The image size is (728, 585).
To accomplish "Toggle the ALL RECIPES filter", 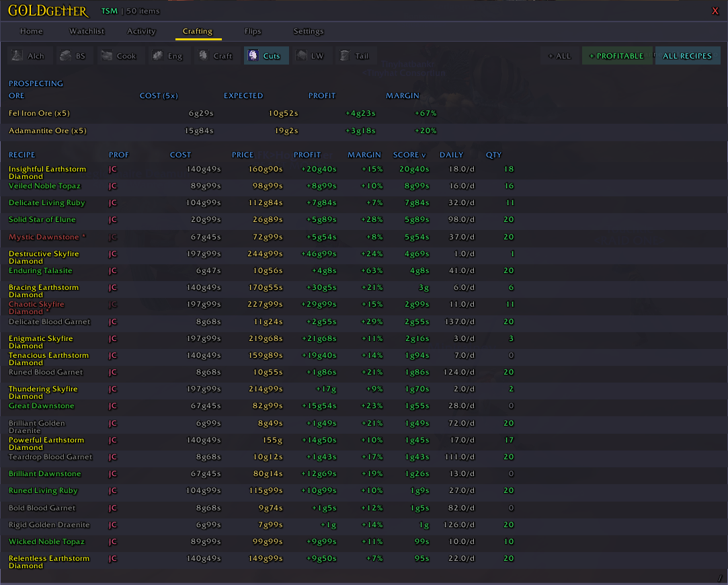I will (687, 56).
